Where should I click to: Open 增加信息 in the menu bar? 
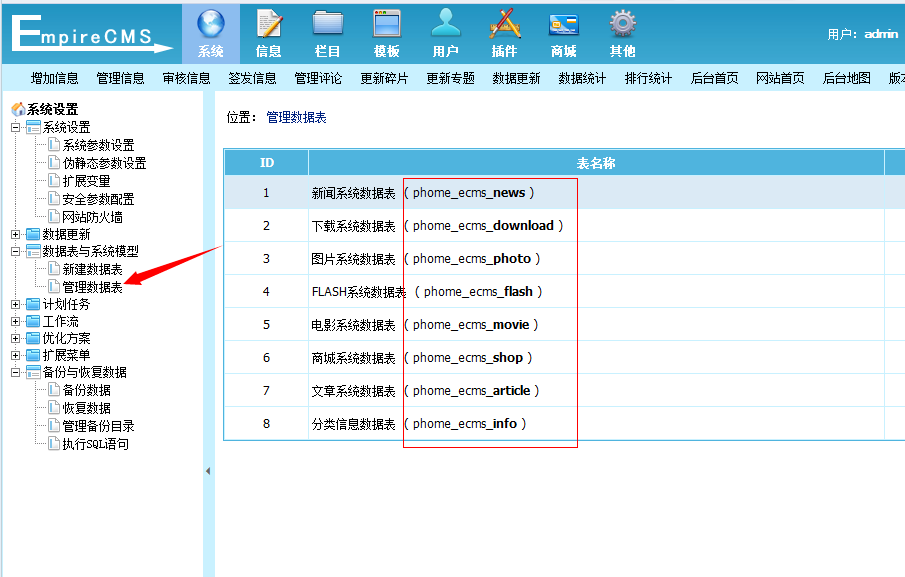click(x=54, y=78)
